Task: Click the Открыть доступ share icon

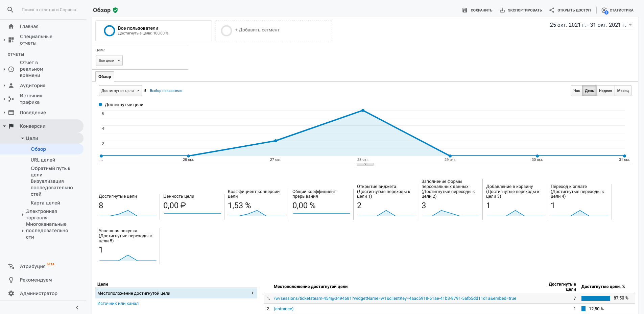Action: (x=552, y=10)
